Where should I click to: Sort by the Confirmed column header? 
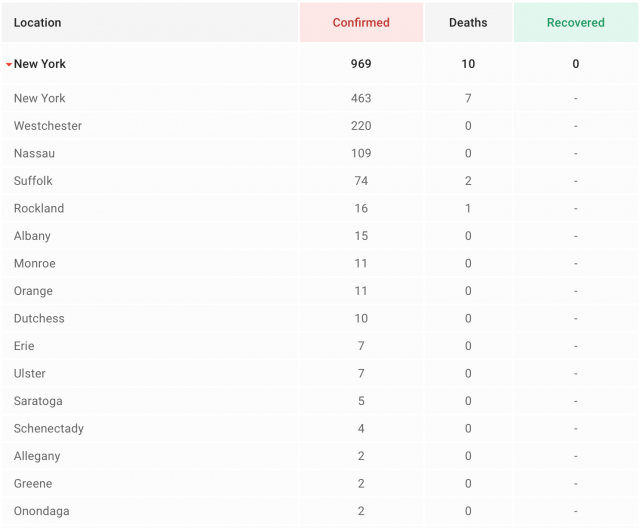coord(361,22)
